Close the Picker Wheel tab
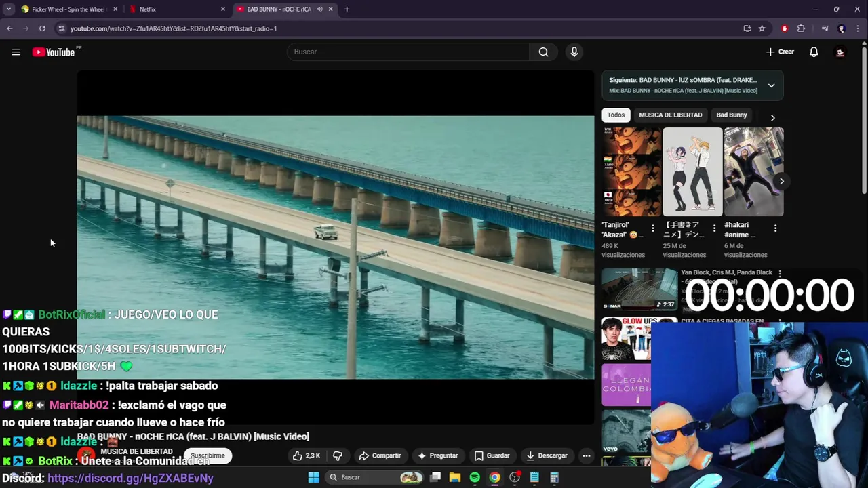 [x=115, y=9]
